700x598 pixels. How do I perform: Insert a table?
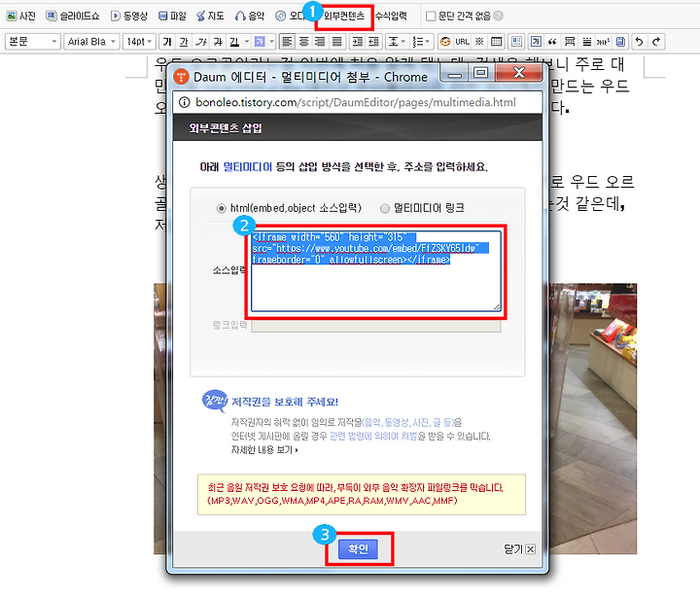497,42
